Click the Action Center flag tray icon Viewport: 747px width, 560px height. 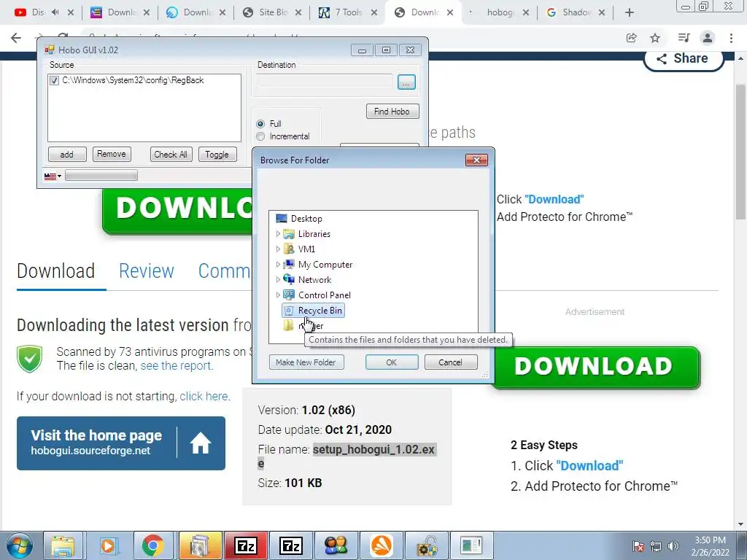tap(638, 546)
